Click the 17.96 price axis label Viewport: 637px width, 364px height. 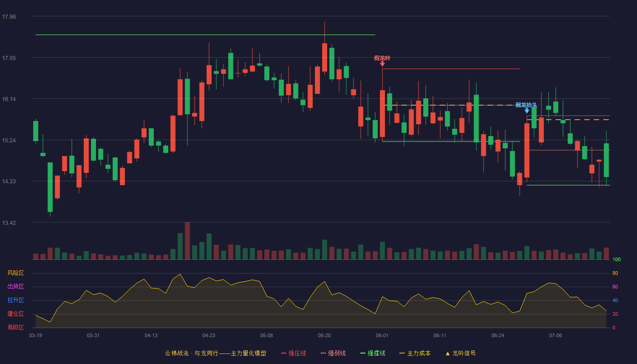tap(9, 17)
